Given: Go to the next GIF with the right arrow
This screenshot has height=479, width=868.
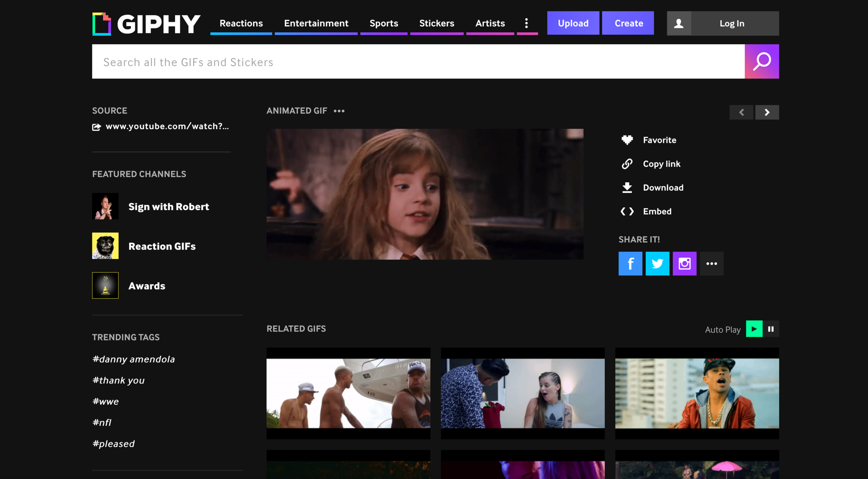Looking at the screenshot, I should (767, 112).
